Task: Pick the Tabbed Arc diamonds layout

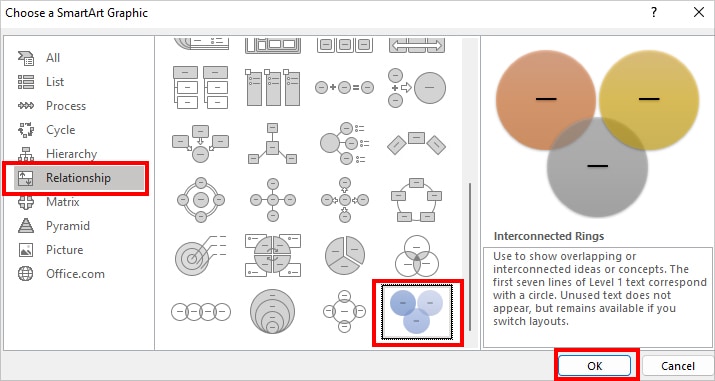Action: [417, 144]
